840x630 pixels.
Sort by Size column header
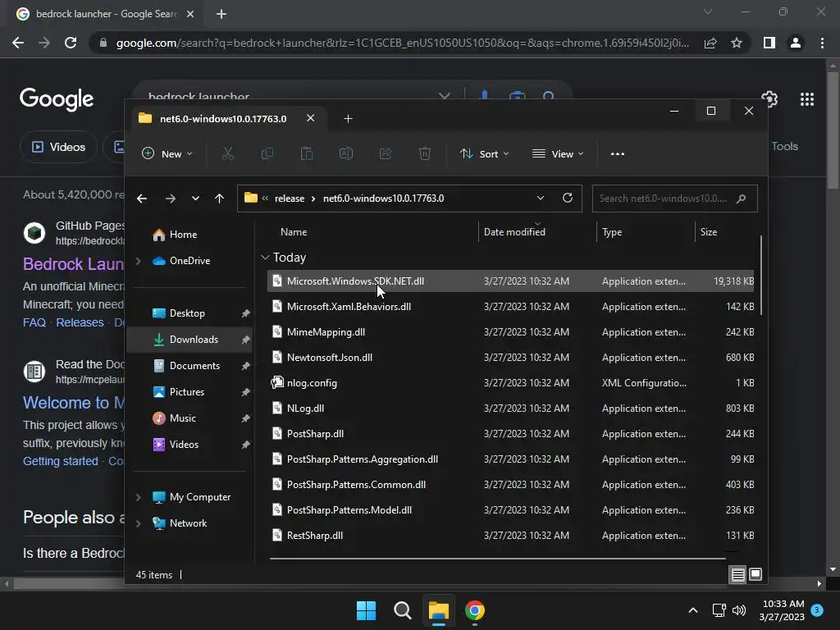708,232
